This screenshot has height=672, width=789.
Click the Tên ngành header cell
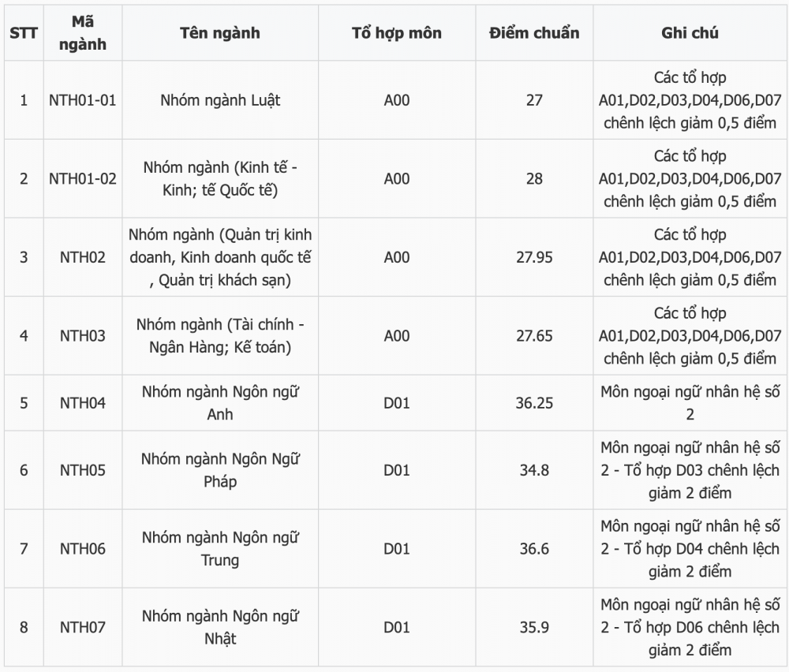pos(220,33)
